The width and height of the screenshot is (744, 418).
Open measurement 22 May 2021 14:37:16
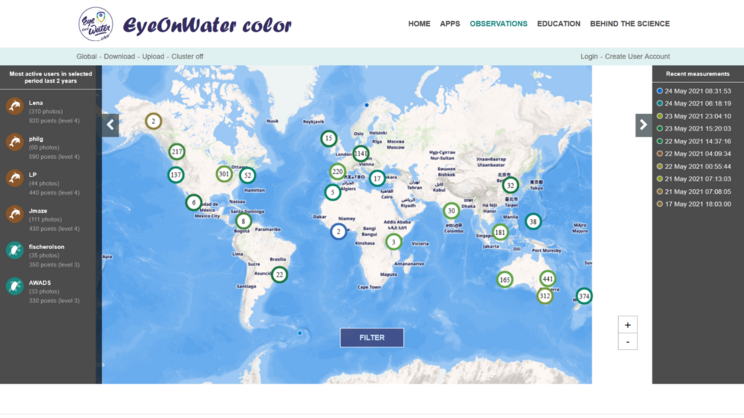coord(694,141)
